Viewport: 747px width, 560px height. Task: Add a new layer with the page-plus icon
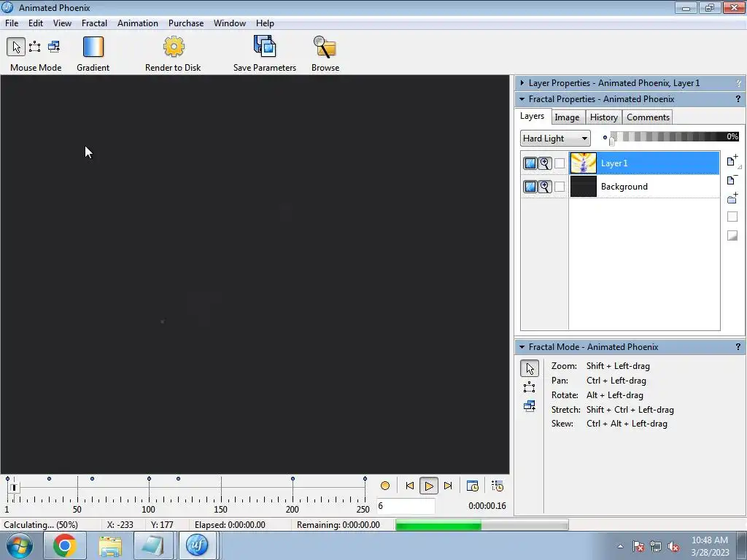[x=732, y=160]
